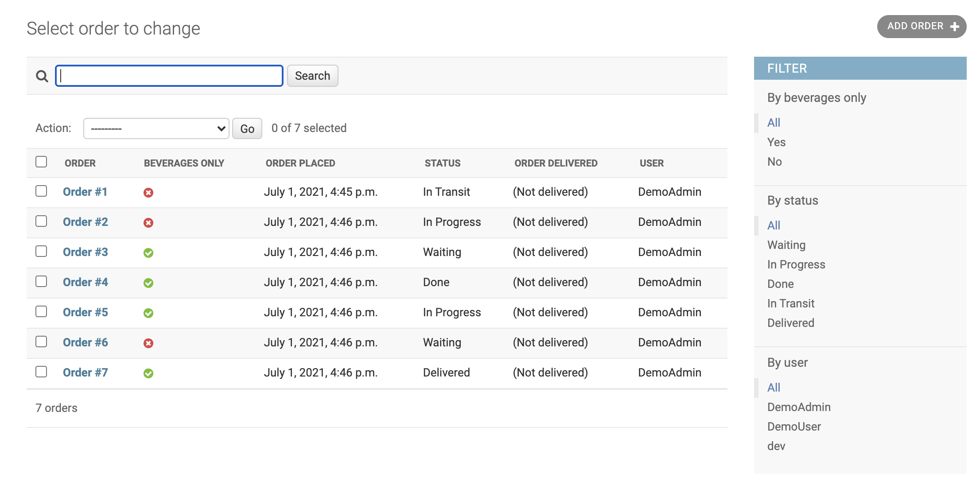
Task: Filter by user dev
Action: tap(776, 446)
